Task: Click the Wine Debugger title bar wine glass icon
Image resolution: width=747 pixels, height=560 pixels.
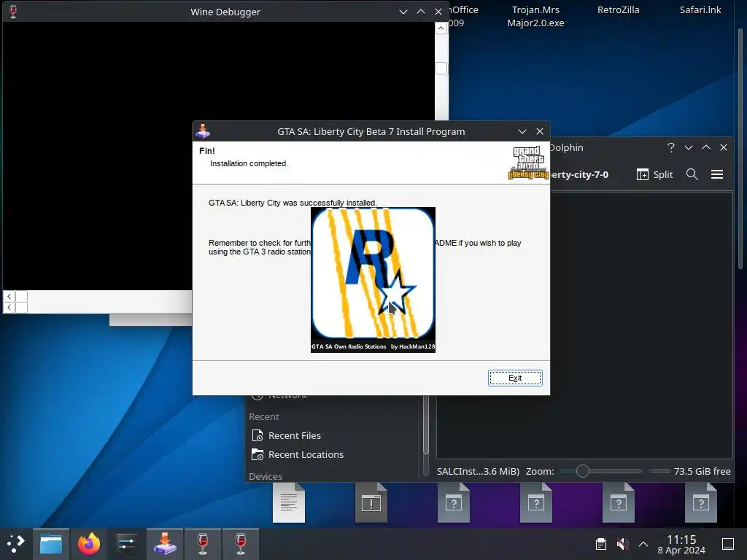Action: point(13,12)
